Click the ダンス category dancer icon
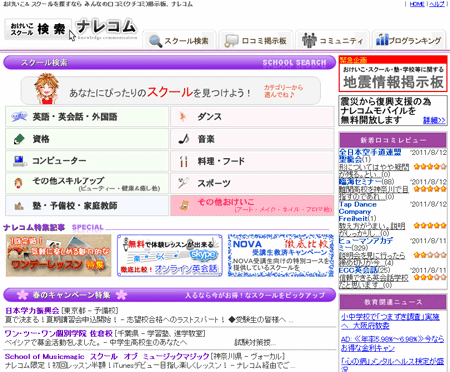450x372 pixels. (183, 117)
